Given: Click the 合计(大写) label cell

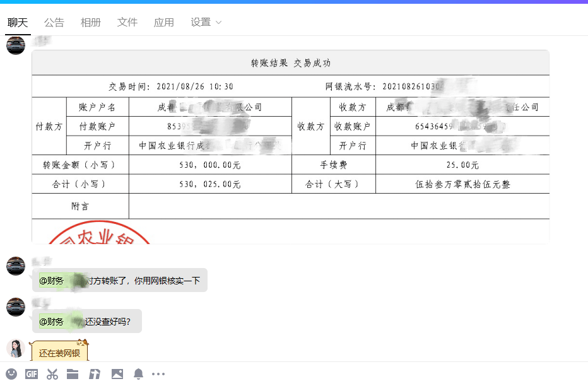Looking at the screenshot, I should click(x=334, y=184).
